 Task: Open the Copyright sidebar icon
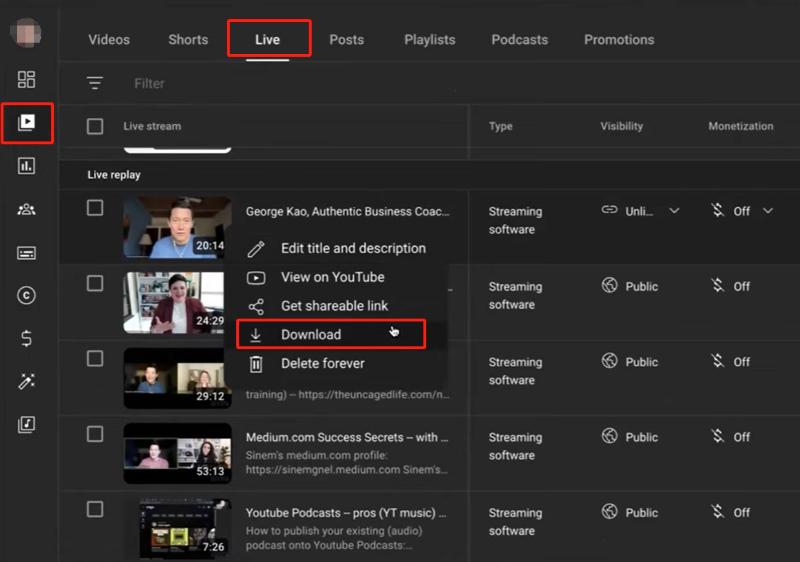(x=27, y=295)
